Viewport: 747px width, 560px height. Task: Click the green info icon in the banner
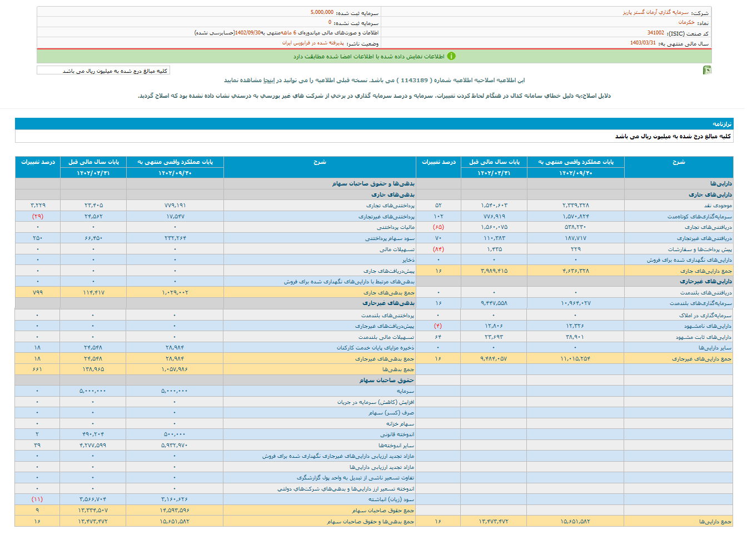451,56
